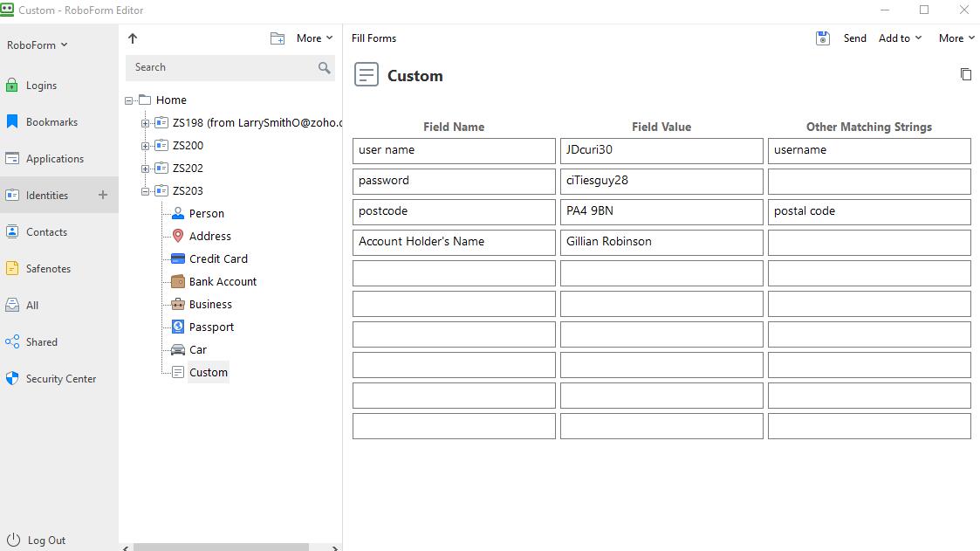
Task: Collapse the ZS203 identity node
Action: coord(145,191)
